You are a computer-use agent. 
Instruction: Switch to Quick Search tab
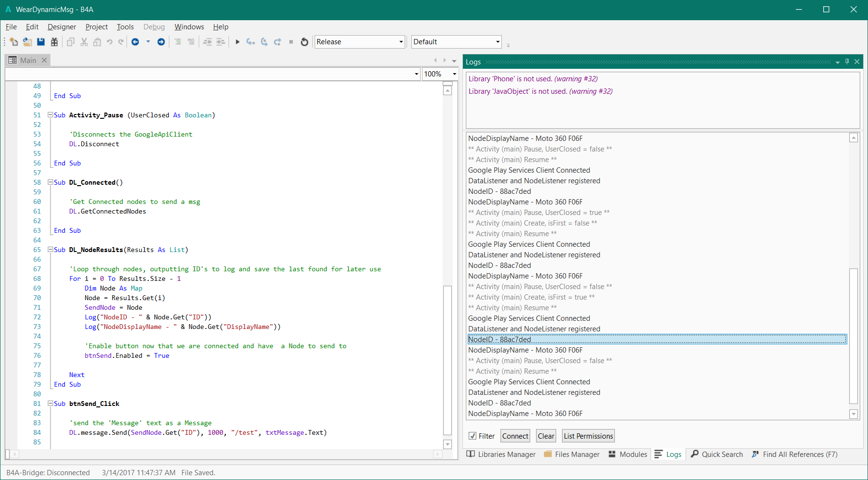tap(717, 455)
